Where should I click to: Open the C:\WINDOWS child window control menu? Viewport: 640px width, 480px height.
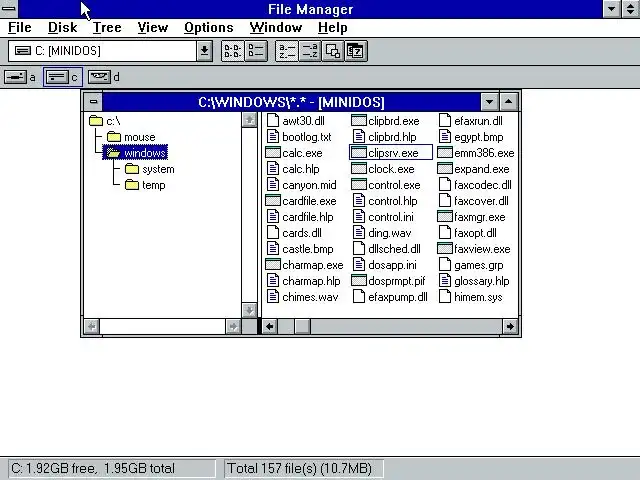coord(93,102)
